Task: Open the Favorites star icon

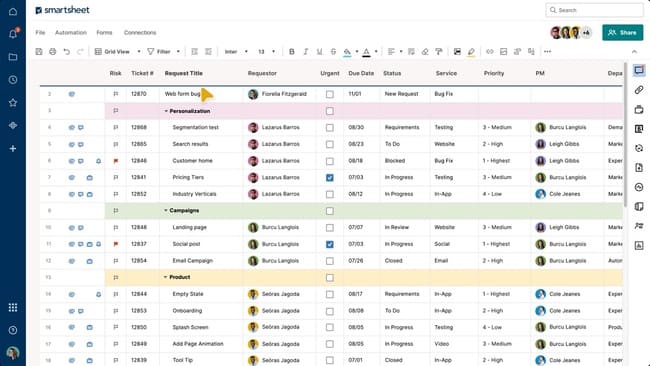Action: 13,102
